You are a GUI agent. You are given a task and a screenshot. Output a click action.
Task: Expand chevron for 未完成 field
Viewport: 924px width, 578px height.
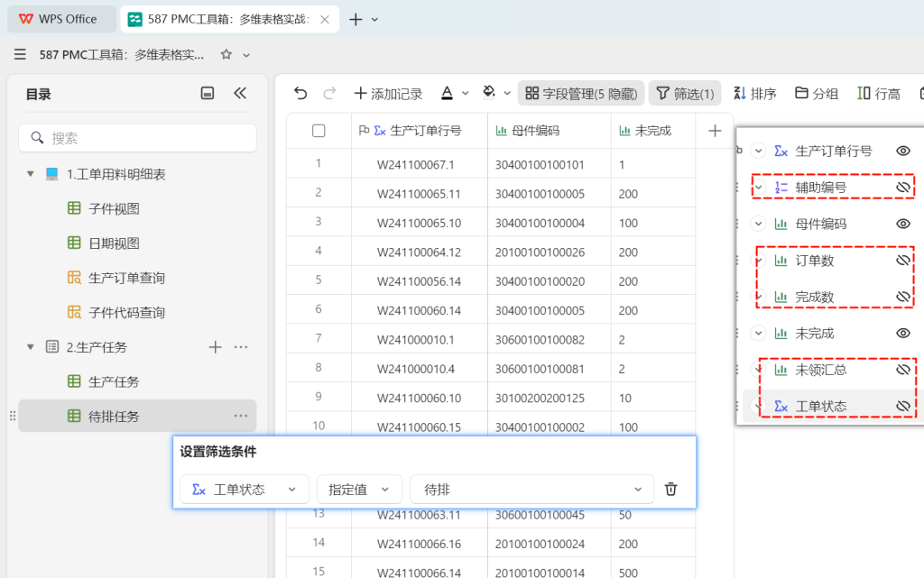click(758, 334)
